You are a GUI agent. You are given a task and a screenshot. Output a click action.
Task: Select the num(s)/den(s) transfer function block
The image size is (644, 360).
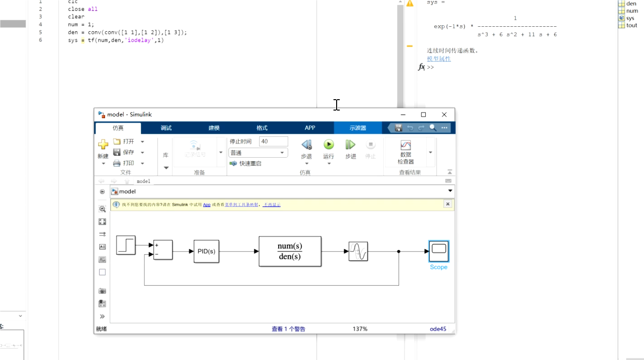290,251
